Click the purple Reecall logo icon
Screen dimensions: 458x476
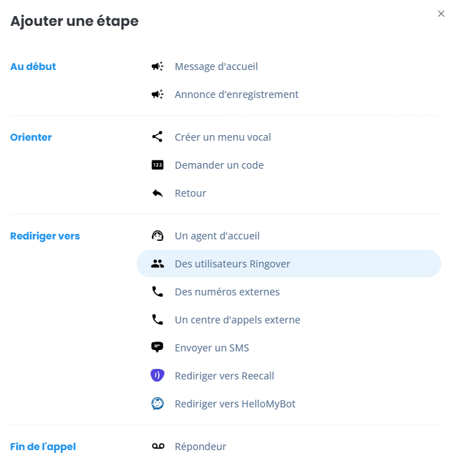point(158,375)
